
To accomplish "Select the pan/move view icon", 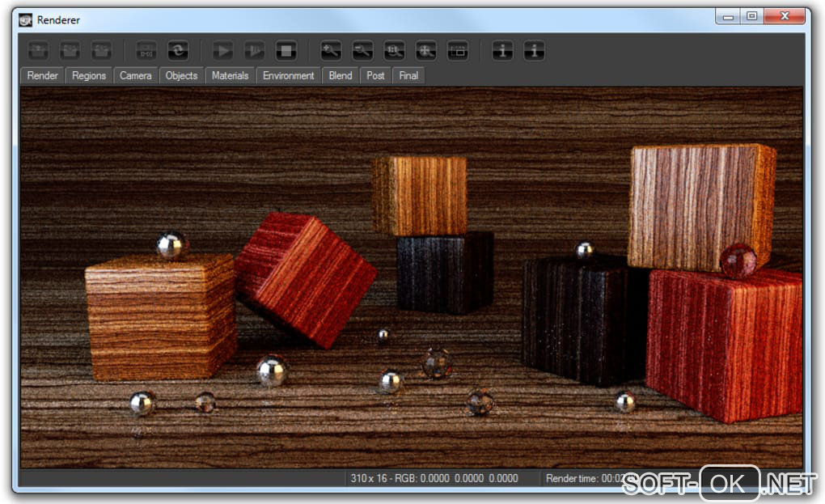I will (425, 51).
